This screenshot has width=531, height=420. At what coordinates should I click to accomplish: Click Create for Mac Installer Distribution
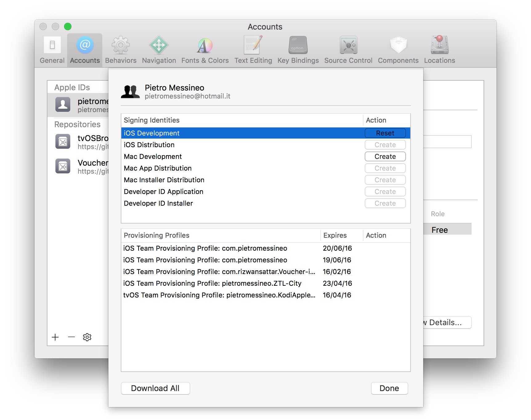pyautogui.click(x=385, y=180)
